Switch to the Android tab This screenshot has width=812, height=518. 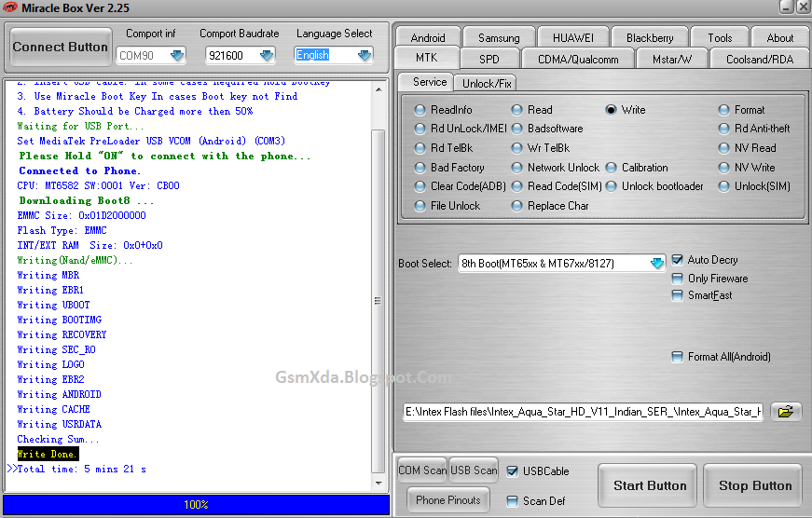tap(428, 38)
